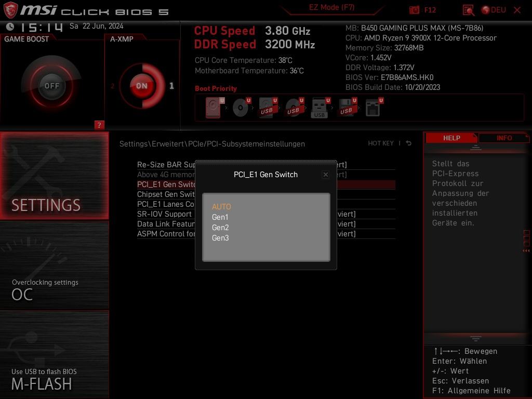Click the date Sa 22 Jun, 2024

coord(96,26)
